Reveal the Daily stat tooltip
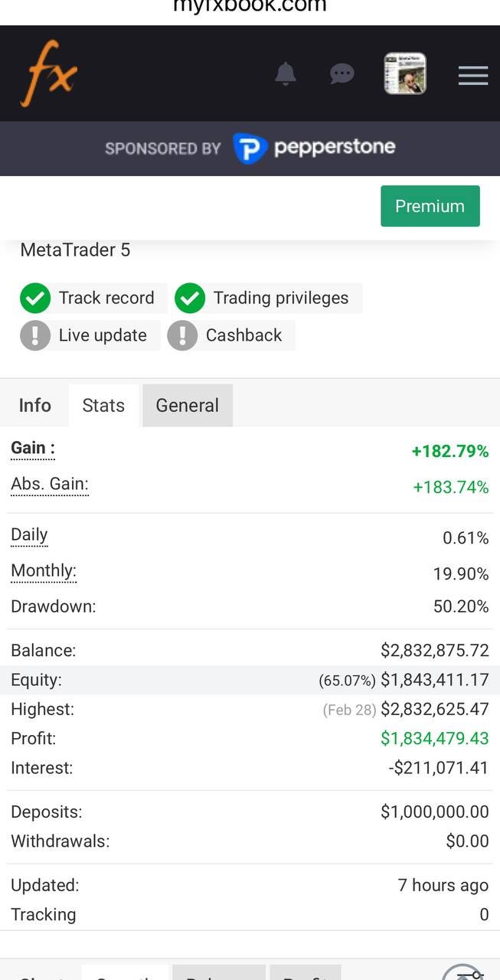Viewport: 500px width, 980px height. click(x=29, y=534)
